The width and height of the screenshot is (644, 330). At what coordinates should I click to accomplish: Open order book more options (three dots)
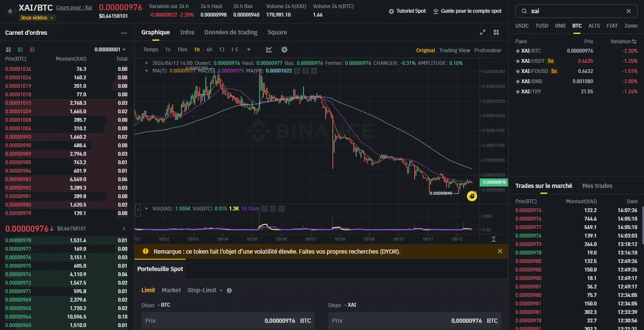124,33
